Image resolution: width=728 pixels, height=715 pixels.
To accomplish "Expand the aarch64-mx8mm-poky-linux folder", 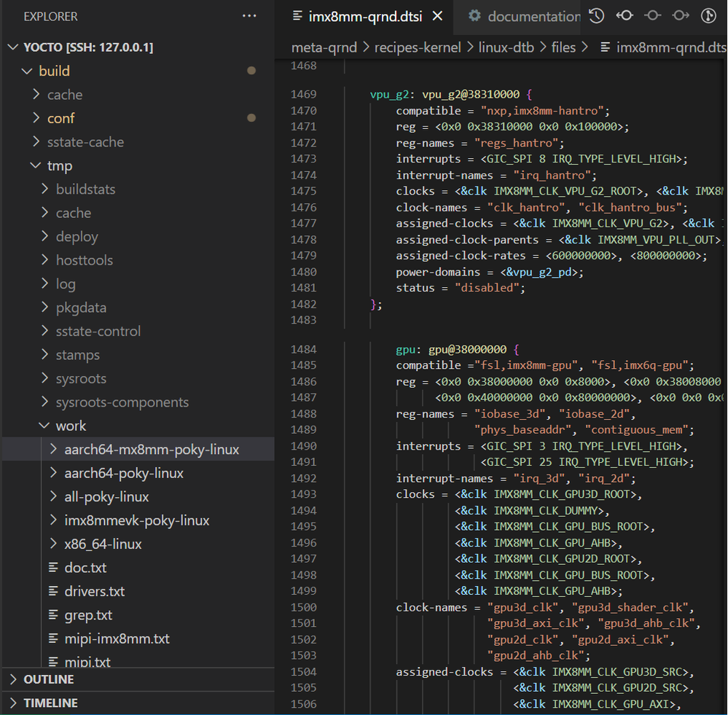I will tap(151, 450).
